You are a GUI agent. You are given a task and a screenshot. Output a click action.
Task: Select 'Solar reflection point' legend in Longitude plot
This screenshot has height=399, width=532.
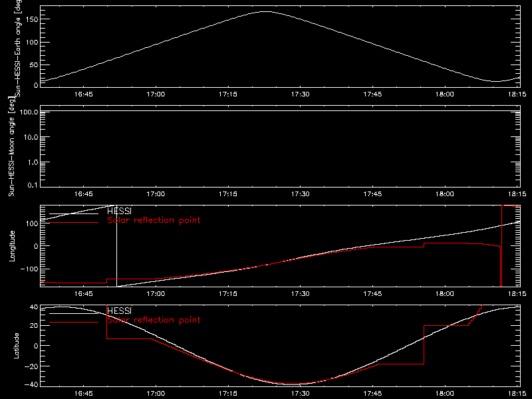point(154,220)
